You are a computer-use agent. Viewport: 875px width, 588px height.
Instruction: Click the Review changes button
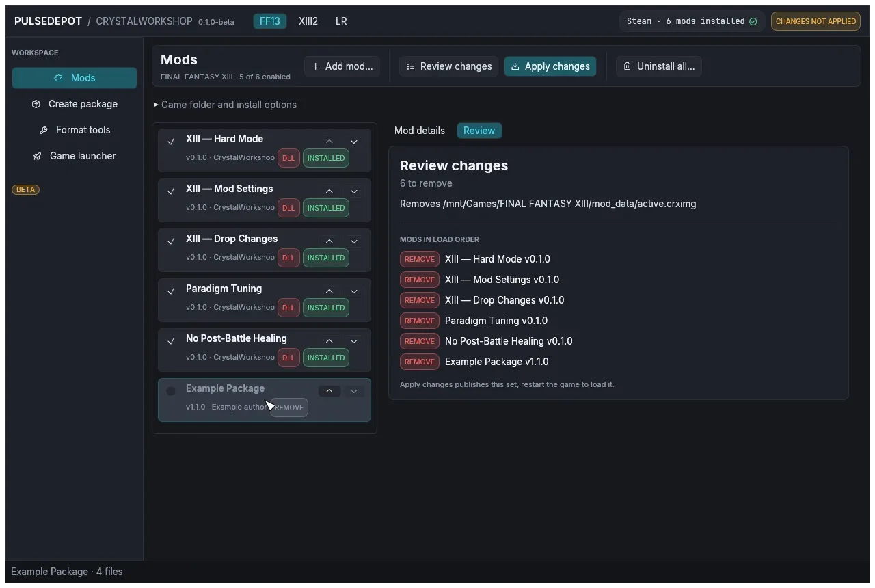point(449,66)
